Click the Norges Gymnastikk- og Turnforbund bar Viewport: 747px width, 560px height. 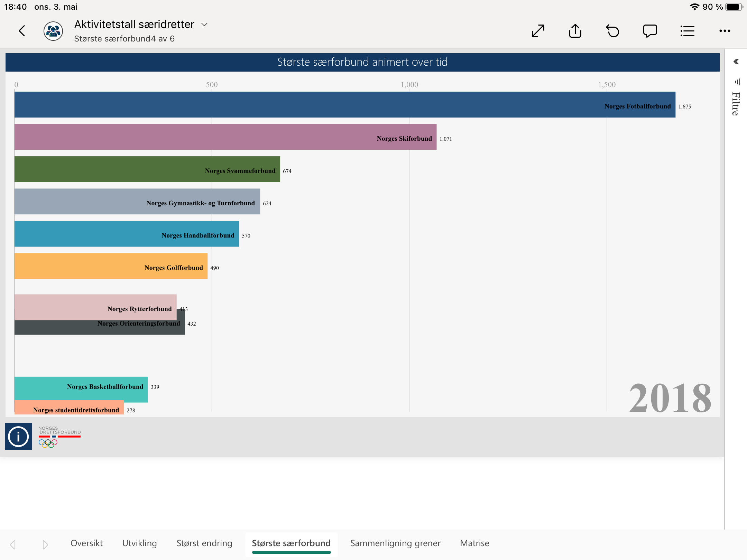[137, 202]
